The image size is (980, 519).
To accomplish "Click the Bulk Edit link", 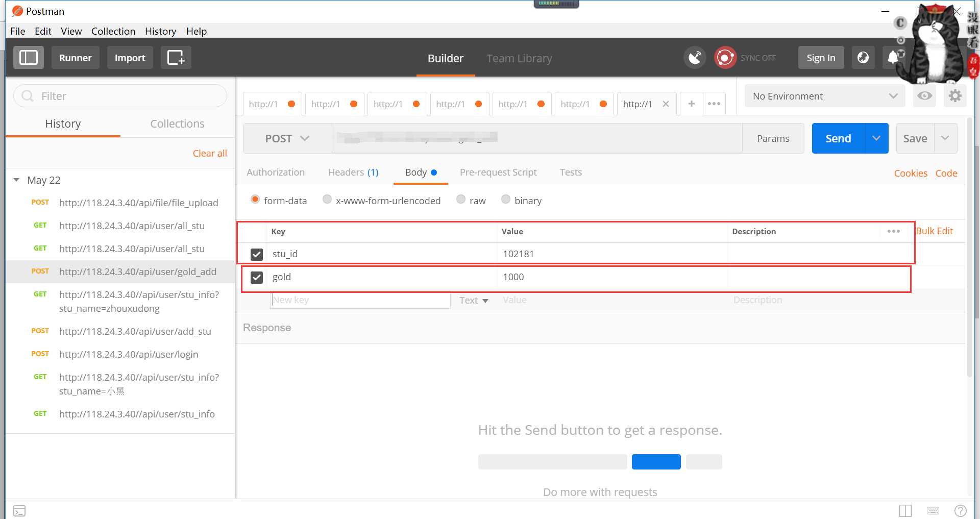I will pos(934,231).
